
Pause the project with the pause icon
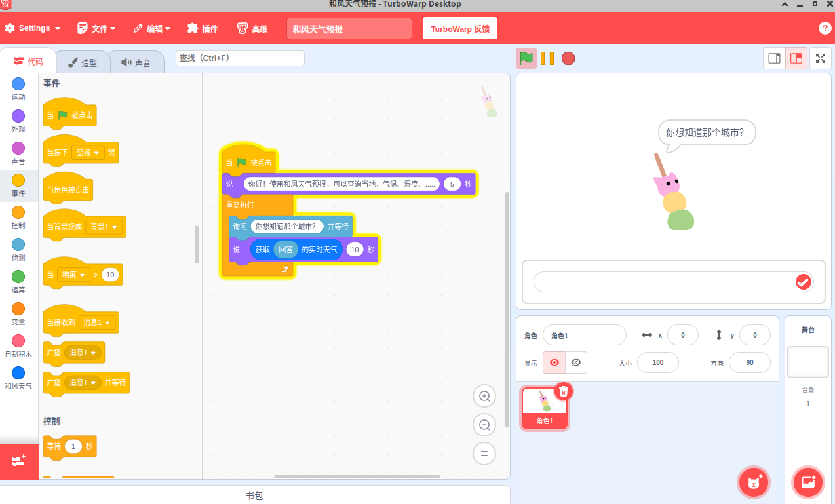click(x=547, y=58)
